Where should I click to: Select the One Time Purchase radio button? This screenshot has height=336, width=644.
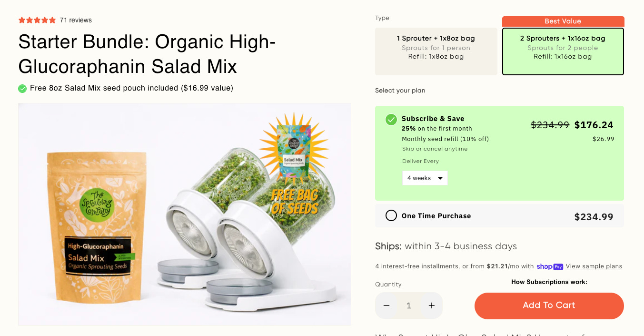tap(391, 215)
